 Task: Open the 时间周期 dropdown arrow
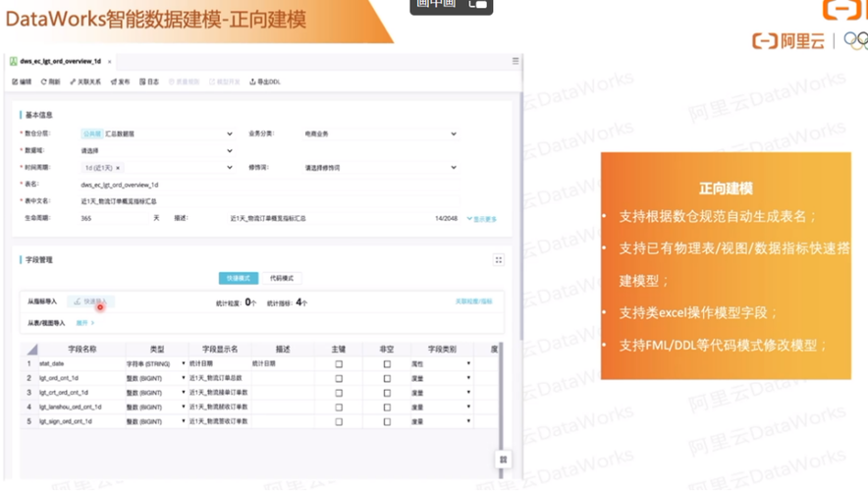pyautogui.click(x=229, y=168)
